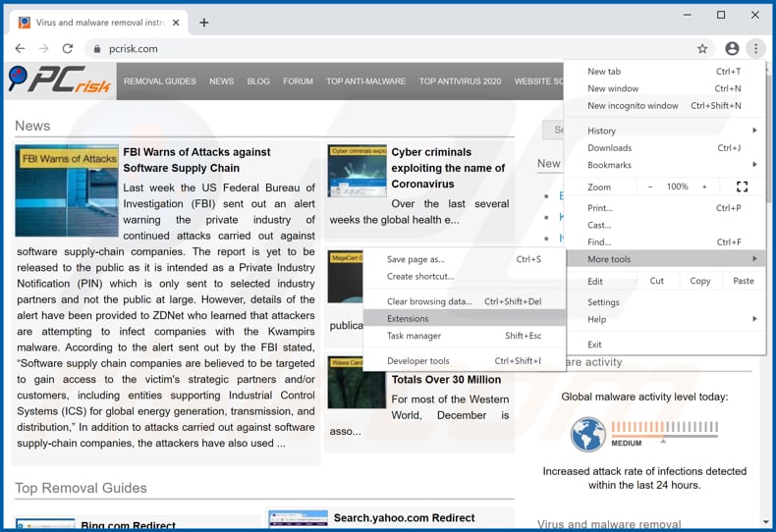
Task: Open the FORUM nav link
Action: 298,81
